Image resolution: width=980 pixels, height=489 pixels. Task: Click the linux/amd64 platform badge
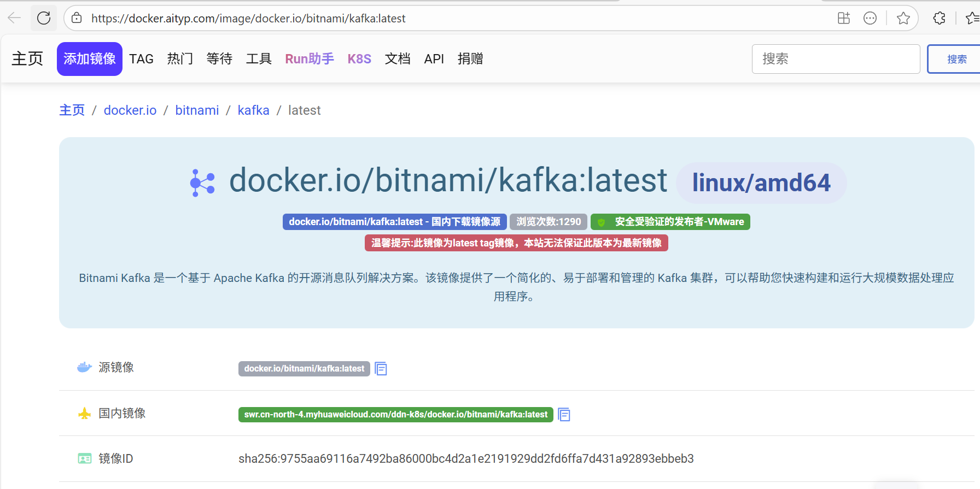pos(761,183)
